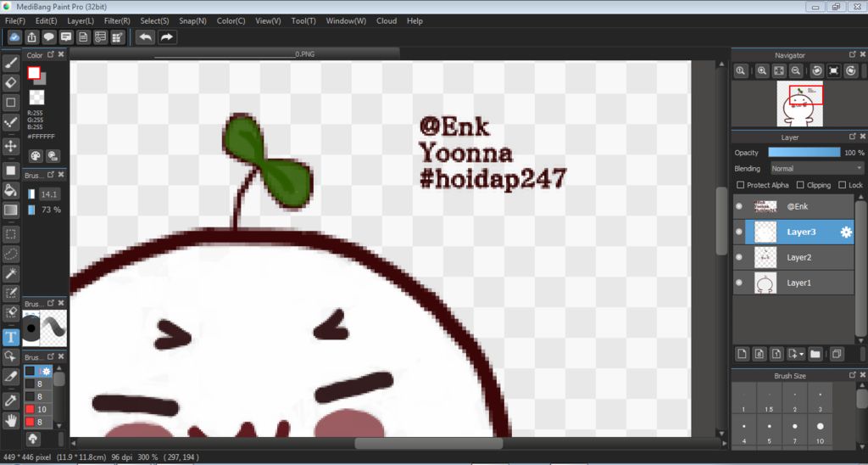Open the Blending mode Normal dropdown

816,169
